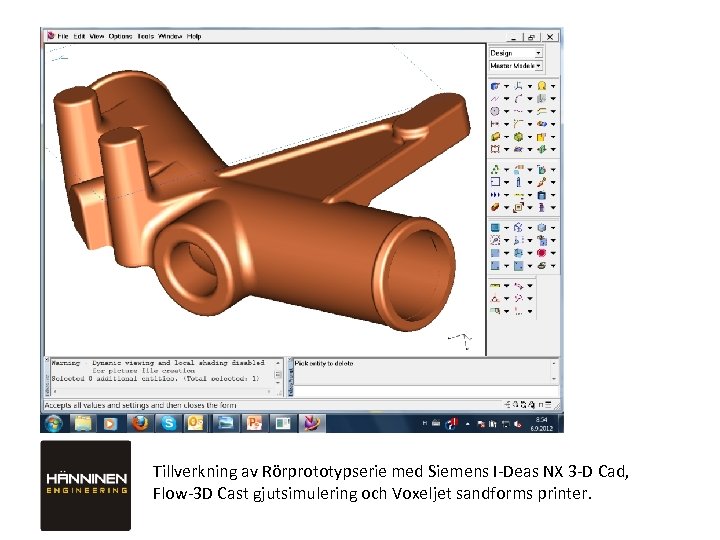720x540 pixels.
Task: Expand arrow beside the green cube icon
Action: tap(530, 137)
